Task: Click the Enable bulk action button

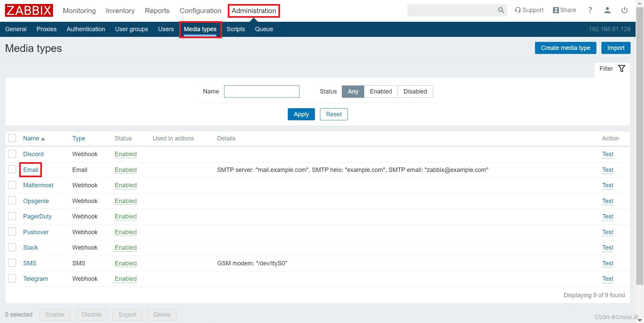Action: (55, 315)
